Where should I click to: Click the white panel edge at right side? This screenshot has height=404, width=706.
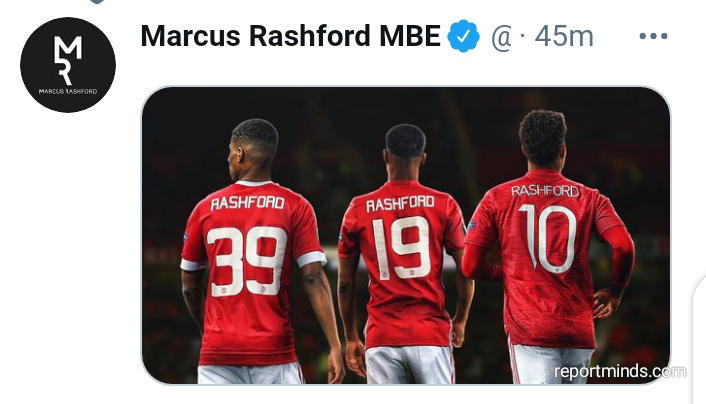click(699, 340)
